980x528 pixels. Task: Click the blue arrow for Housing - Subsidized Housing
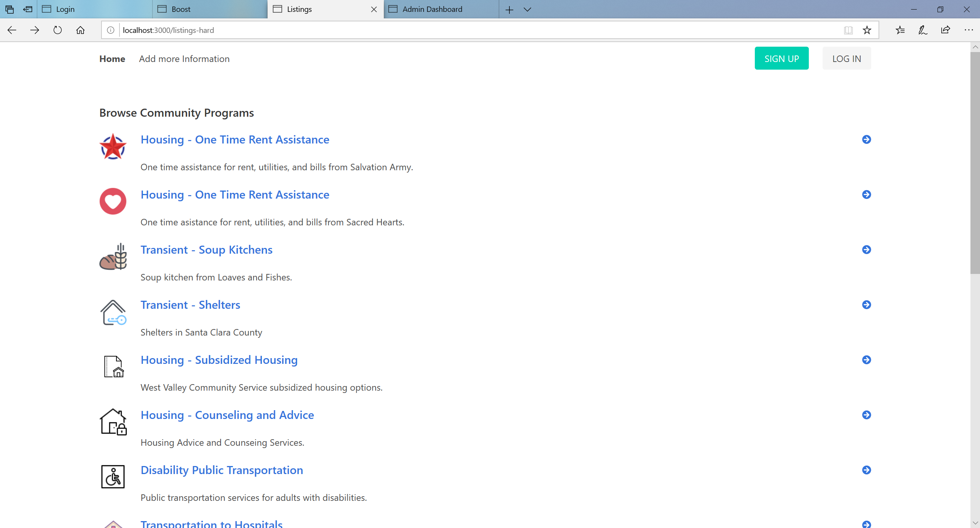point(866,360)
